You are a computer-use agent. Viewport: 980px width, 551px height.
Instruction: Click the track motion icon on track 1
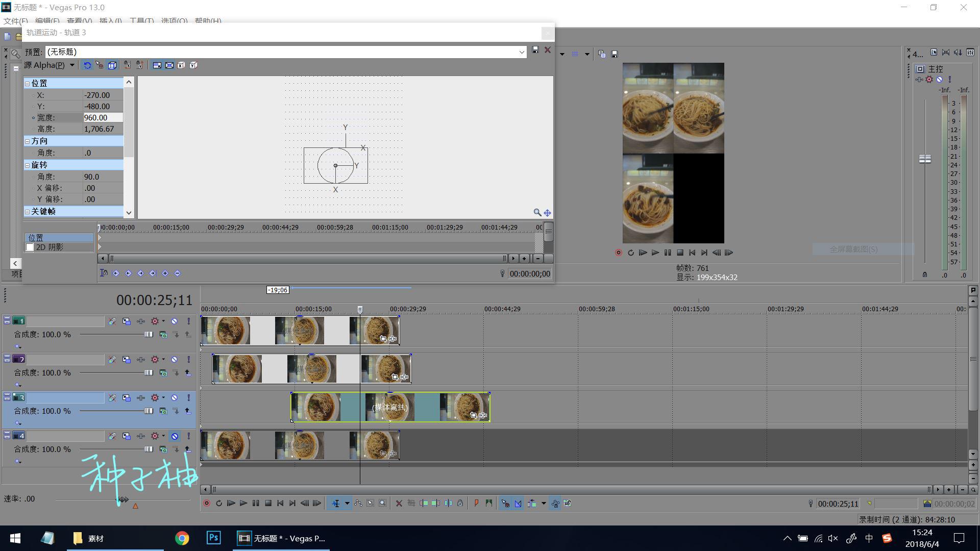tap(126, 321)
